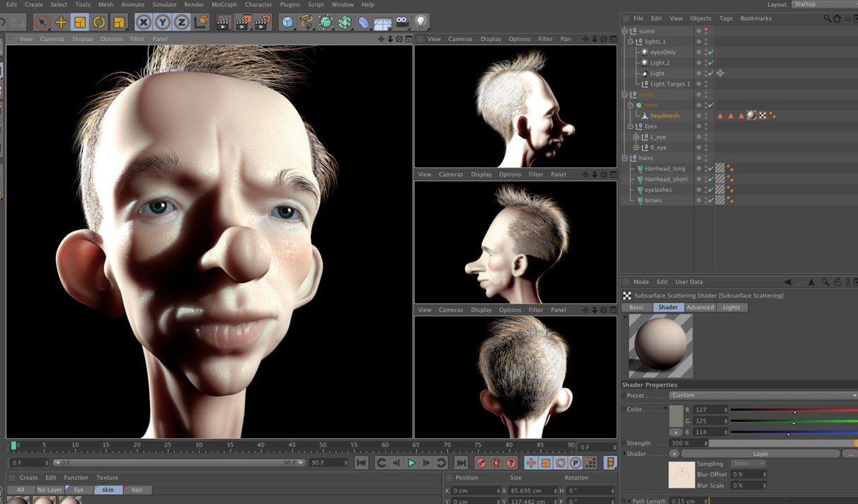Activate the Scale tool
The image size is (858, 504).
[80, 23]
